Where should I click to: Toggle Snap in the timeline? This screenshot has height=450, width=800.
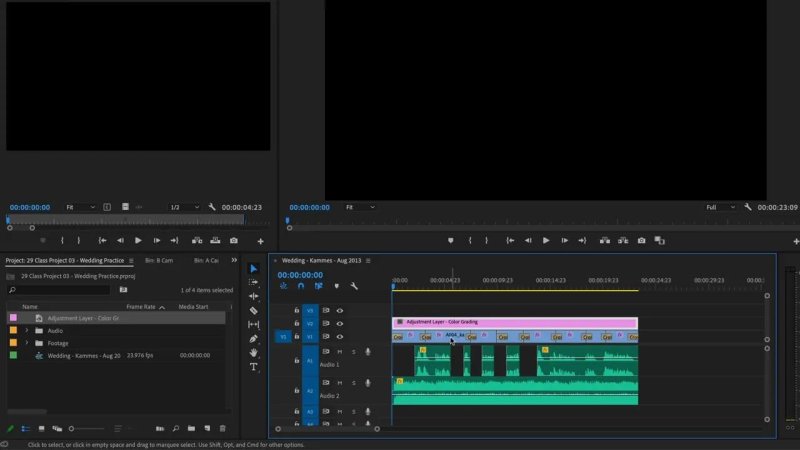[301, 286]
